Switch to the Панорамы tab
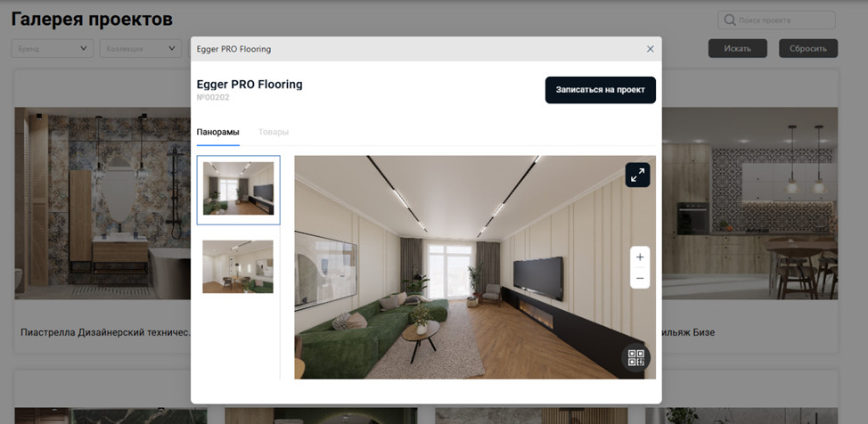 218,133
